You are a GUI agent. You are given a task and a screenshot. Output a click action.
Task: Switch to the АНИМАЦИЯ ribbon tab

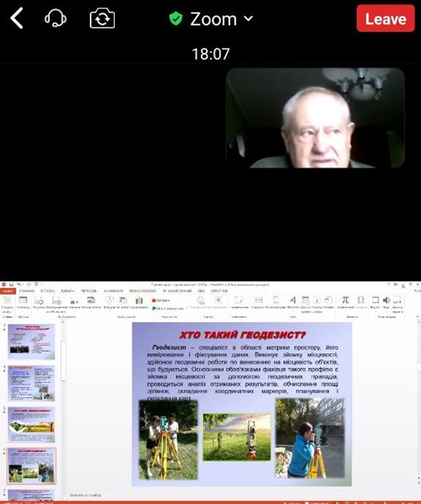point(113,291)
